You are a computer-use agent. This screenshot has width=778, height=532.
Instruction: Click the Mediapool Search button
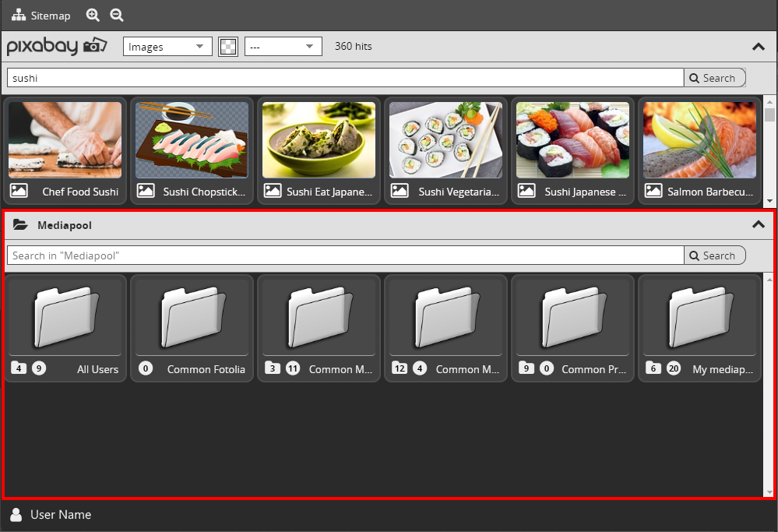pyautogui.click(x=714, y=255)
